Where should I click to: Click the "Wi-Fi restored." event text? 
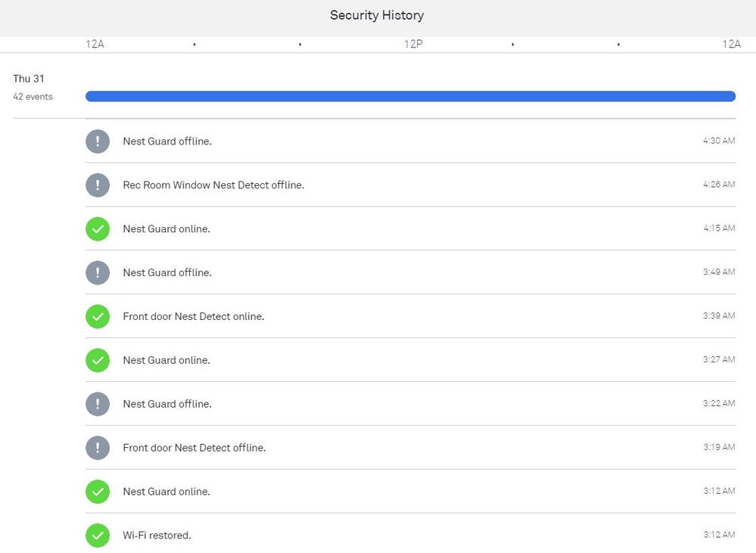click(157, 536)
